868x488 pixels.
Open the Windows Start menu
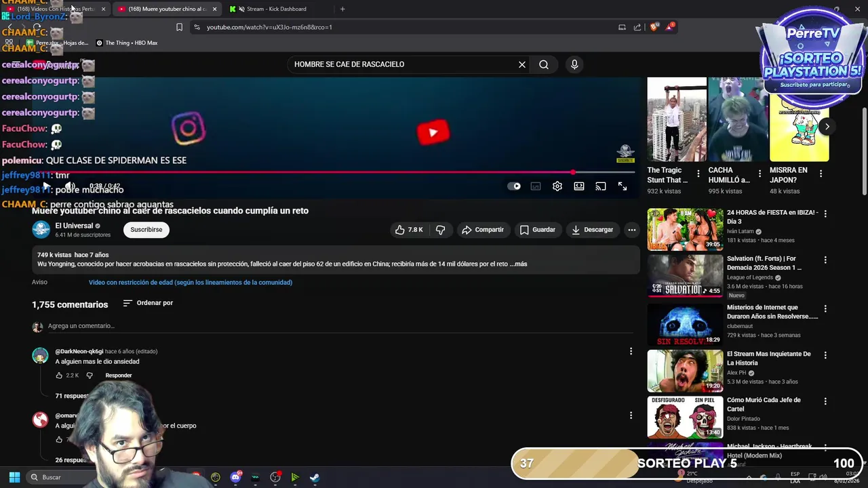14,477
